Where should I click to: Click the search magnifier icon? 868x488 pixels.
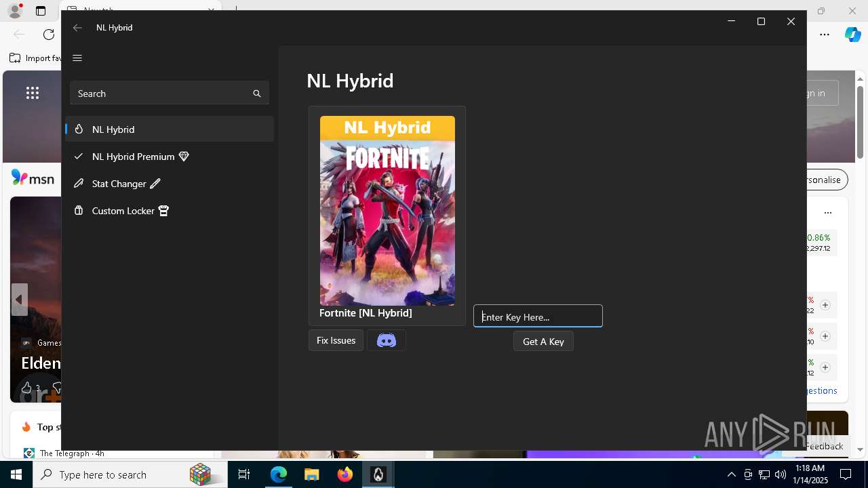257,94
